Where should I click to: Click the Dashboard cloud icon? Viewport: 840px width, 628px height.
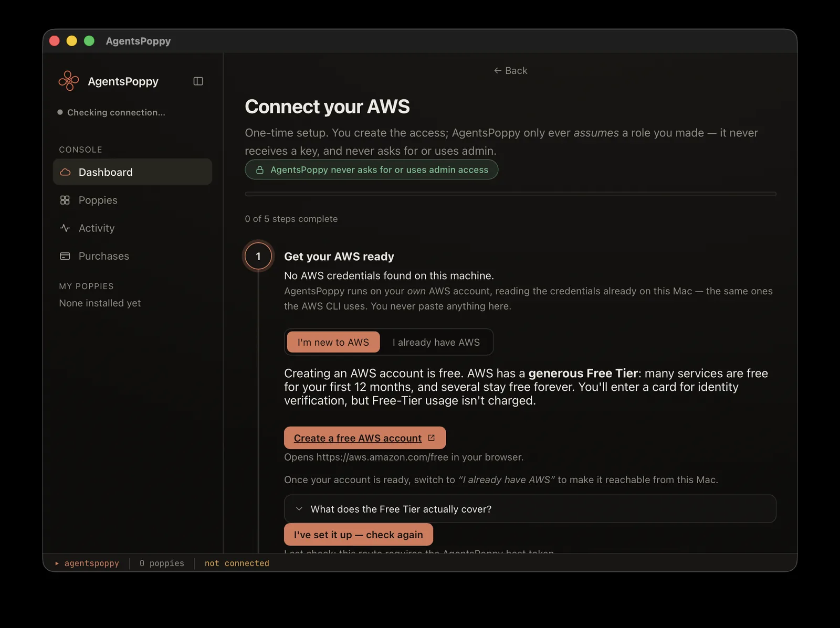[65, 172]
